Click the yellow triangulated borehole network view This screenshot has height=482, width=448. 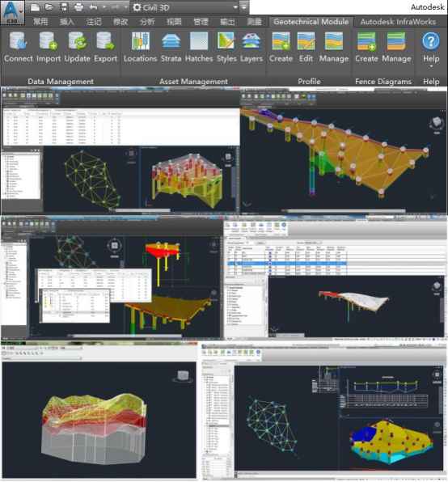92,180
